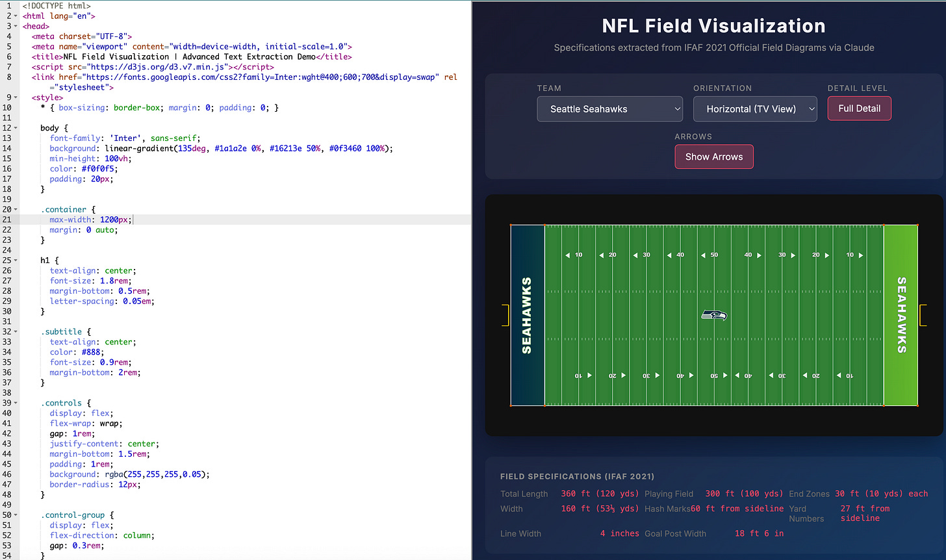Click the 18 ft 6 in goal post value

pyautogui.click(x=760, y=533)
